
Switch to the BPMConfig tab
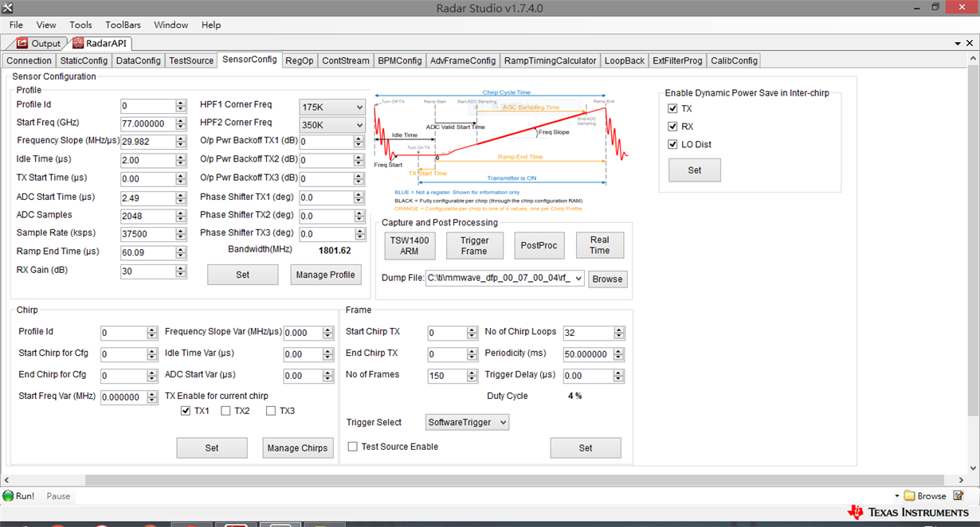click(400, 61)
